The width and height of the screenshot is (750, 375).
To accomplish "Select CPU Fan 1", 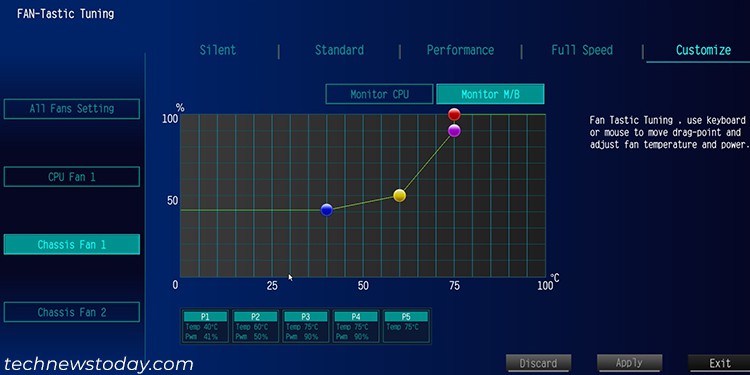I will pos(72,177).
